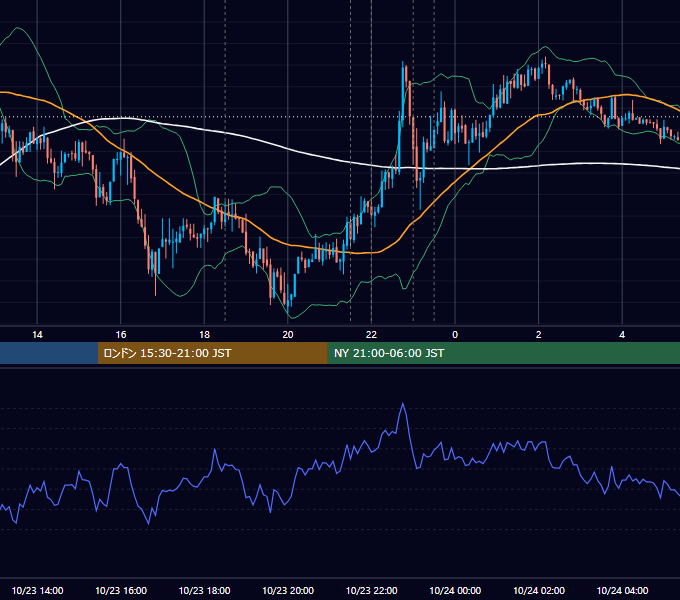This screenshot has width=680, height=600.
Task: Click the tall spike candle after 22:00
Action: tap(403, 93)
